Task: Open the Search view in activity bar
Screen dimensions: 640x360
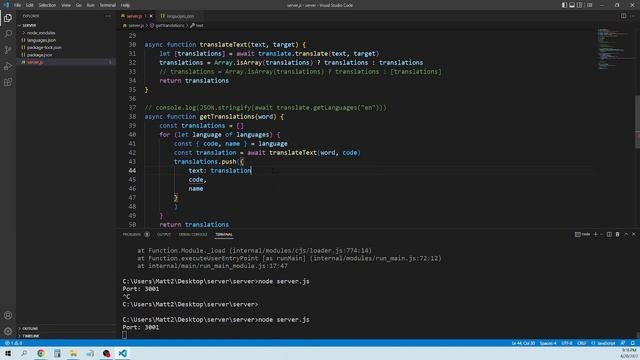Action: (x=8, y=34)
